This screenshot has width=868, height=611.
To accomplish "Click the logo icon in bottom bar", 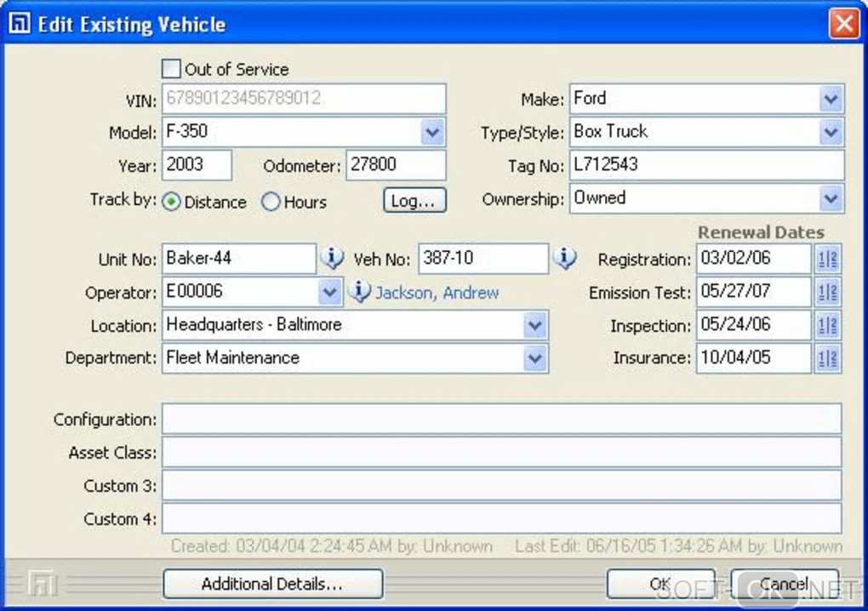I will point(43,583).
